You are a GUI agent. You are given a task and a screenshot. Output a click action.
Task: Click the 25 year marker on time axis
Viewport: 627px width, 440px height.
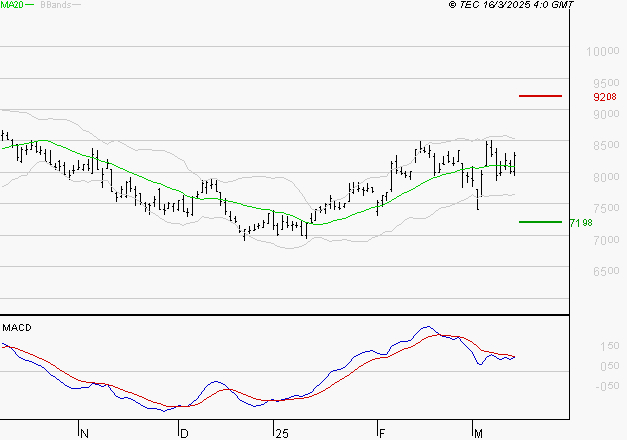click(x=282, y=434)
